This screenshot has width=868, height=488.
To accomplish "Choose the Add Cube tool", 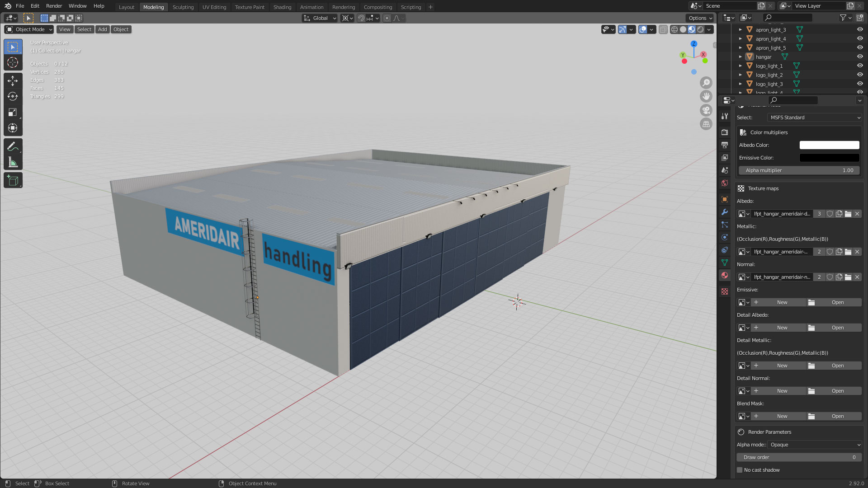I will click(x=13, y=181).
